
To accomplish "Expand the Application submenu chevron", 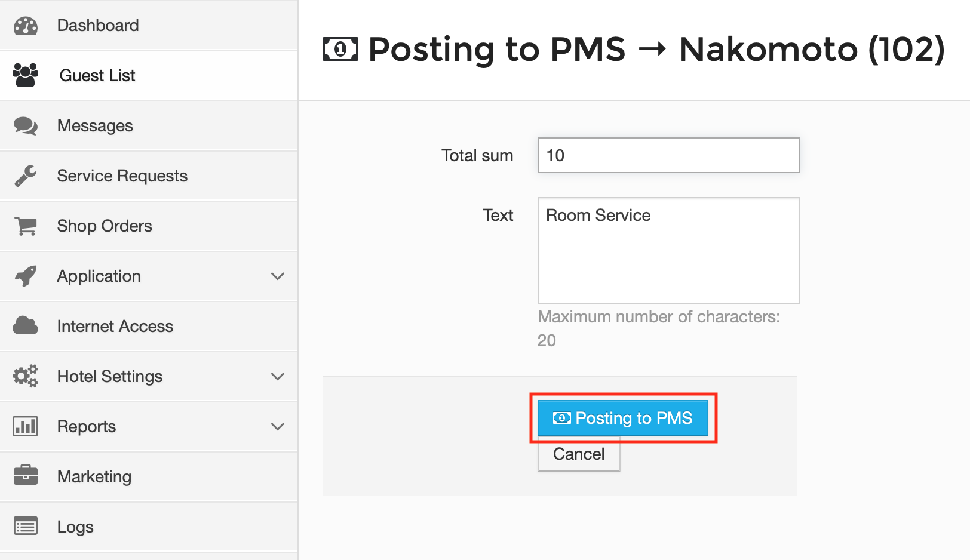I will (x=277, y=276).
